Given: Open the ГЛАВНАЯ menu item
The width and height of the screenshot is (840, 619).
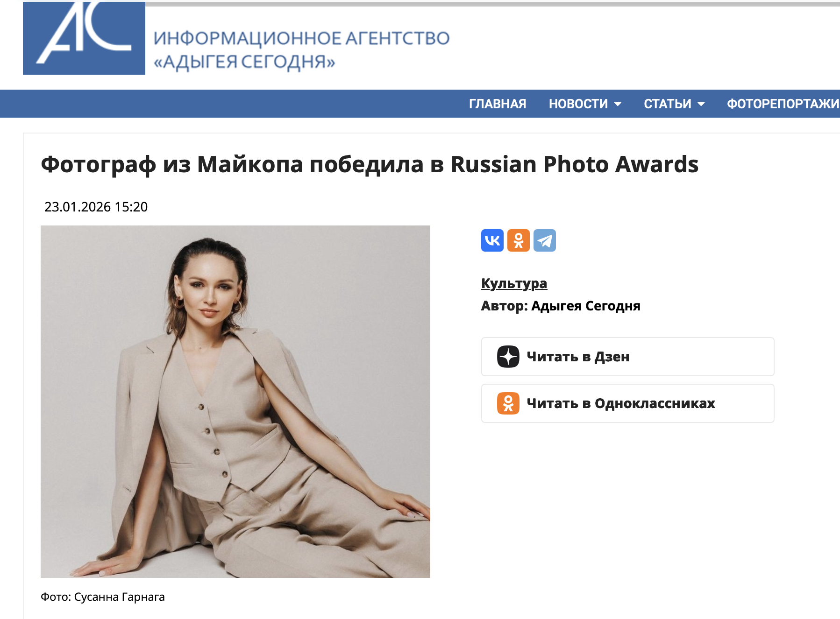Looking at the screenshot, I should click(x=498, y=104).
